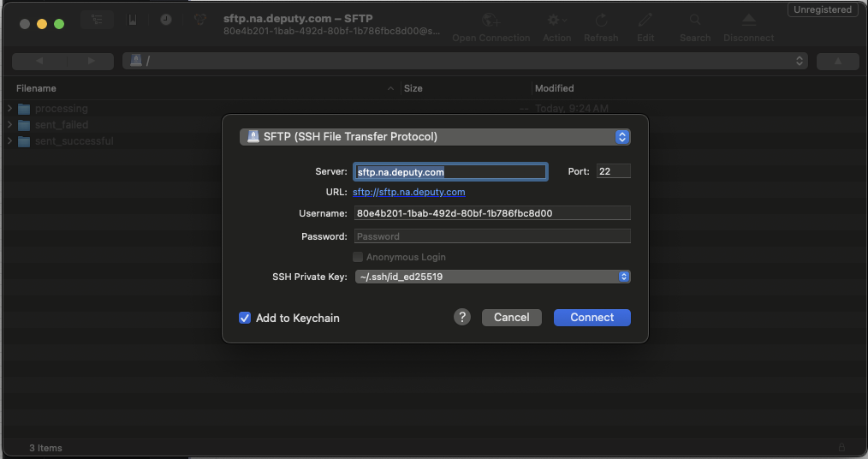This screenshot has width=868, height=459.
Task: Click the Open Connection toolbar icon
Action: [x=491, y=21]
